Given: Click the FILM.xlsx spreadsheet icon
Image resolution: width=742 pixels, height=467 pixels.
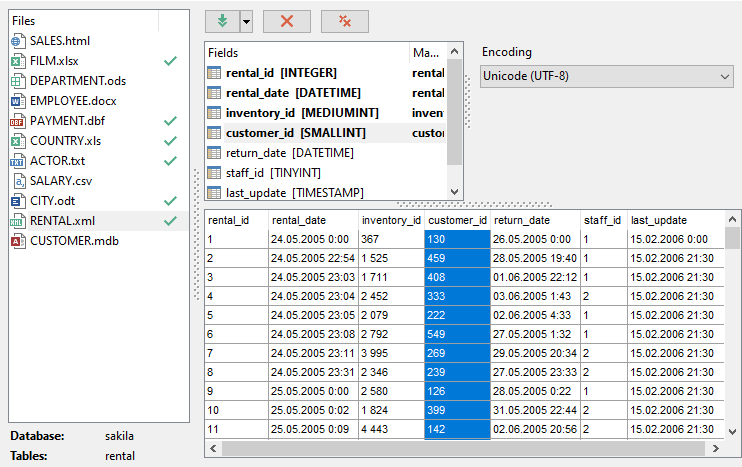Looking at the screenshot, I should point(17,61).
